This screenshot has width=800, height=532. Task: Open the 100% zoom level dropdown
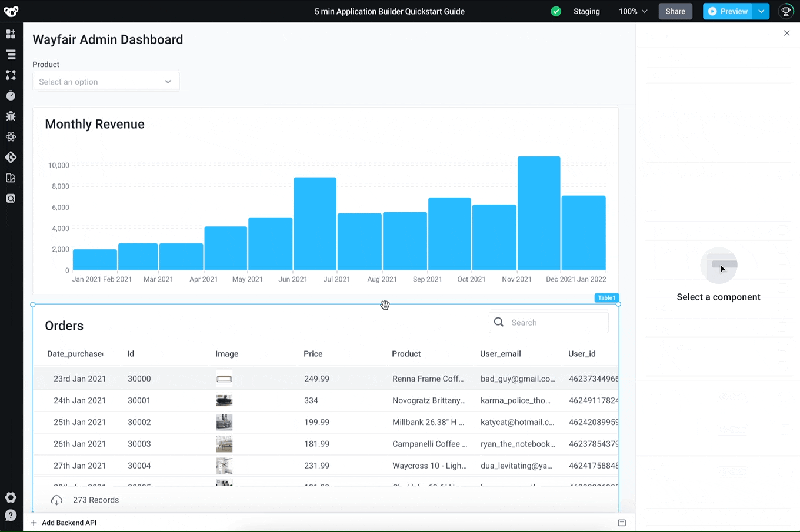(633, 11)
